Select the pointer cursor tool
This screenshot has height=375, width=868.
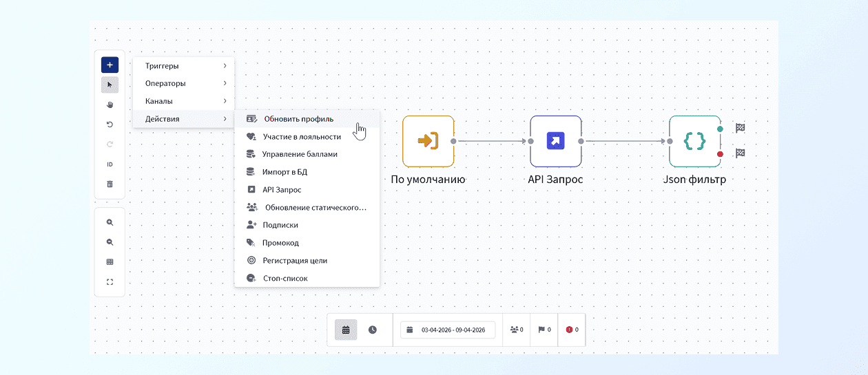[110, 85]
